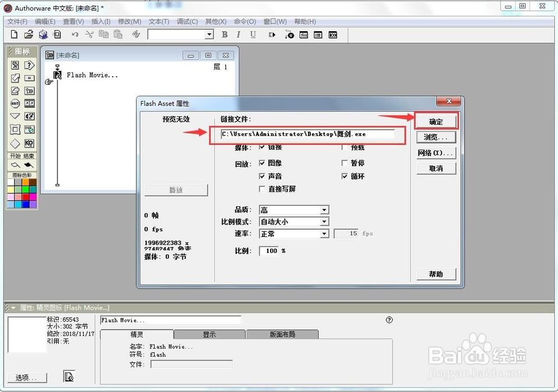Select the WAIT icon in palette
Viewport: 558px width, 392px height.
pos(15,104)
